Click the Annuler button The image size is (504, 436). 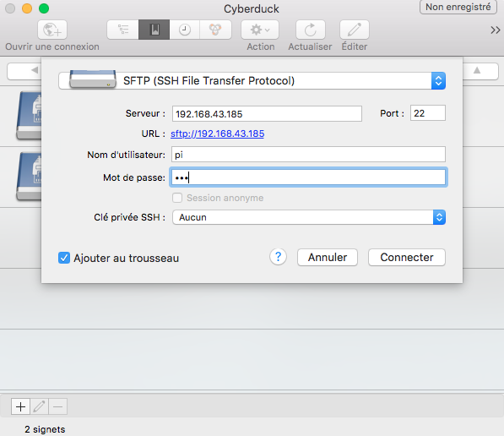328,257
